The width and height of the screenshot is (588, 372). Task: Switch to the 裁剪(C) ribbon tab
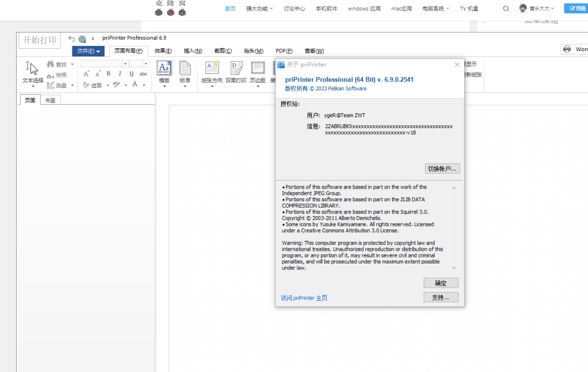click(223, 51)
